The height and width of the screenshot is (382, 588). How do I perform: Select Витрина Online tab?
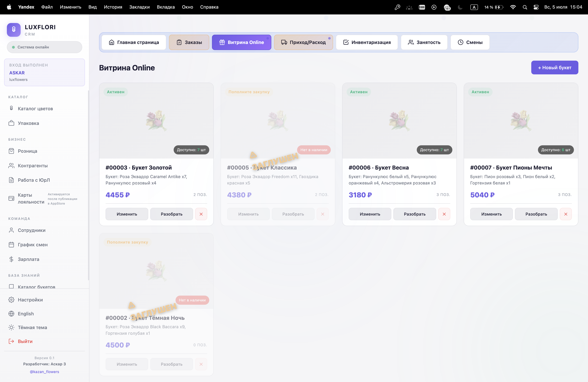(x=241, y=42)
